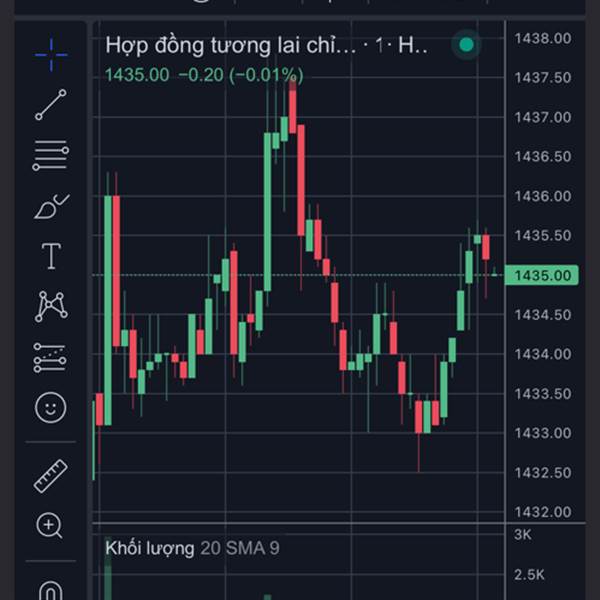The height and width of the screenshot is (600, 600).
Task: Click the 1437.50 price axis label
Action: (x=543, y=78)
